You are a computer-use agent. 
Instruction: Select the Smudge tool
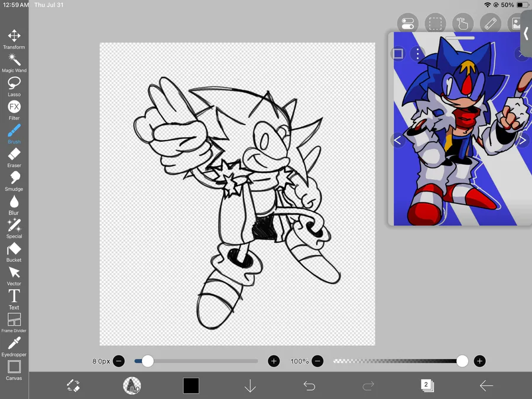[14, 181]
